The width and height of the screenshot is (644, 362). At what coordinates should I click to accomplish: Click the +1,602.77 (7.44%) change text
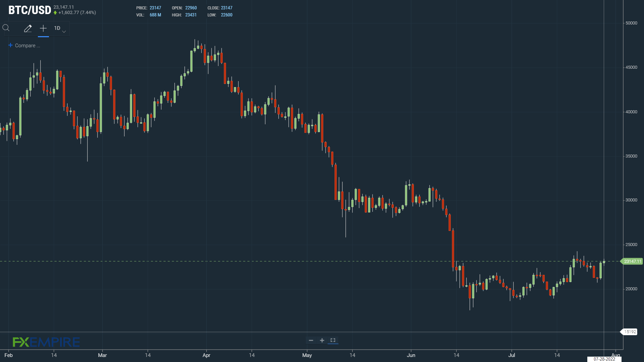point(77,13)
